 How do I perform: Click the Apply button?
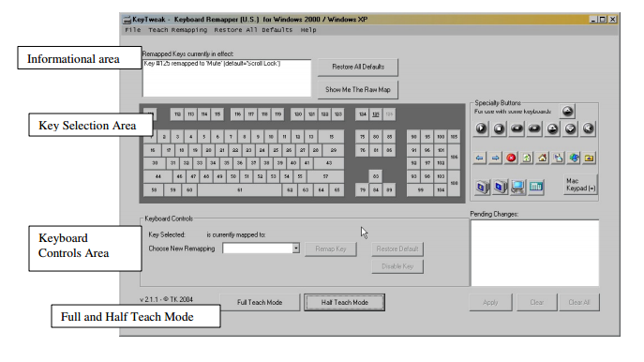(x=490, y=302)
